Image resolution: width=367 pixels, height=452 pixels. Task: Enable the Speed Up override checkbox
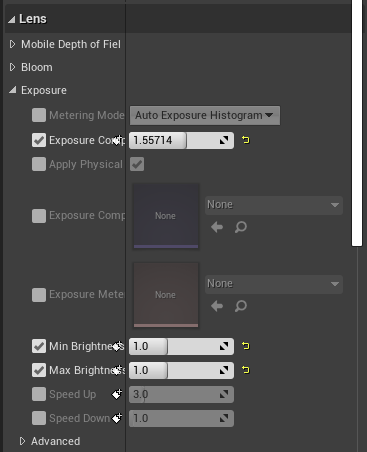point(39,394)
